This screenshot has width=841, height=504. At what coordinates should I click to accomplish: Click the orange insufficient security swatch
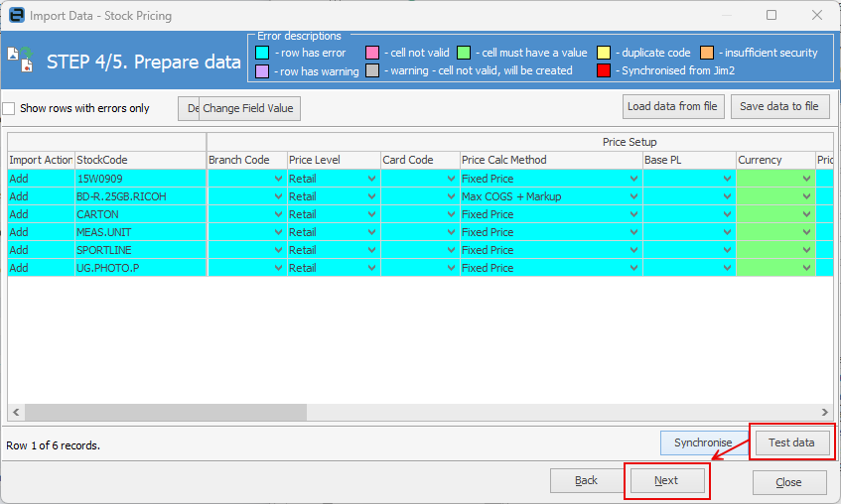click(x=707, y=53)
